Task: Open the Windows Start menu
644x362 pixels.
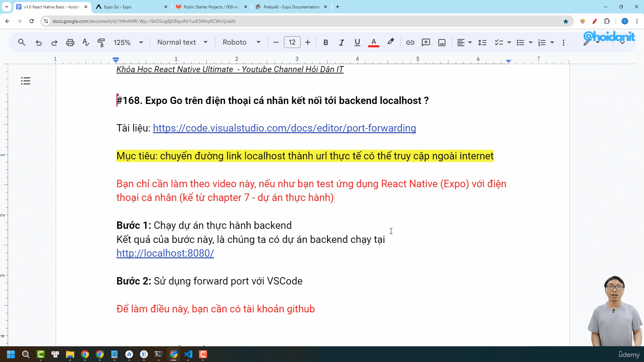Action: 11,354
